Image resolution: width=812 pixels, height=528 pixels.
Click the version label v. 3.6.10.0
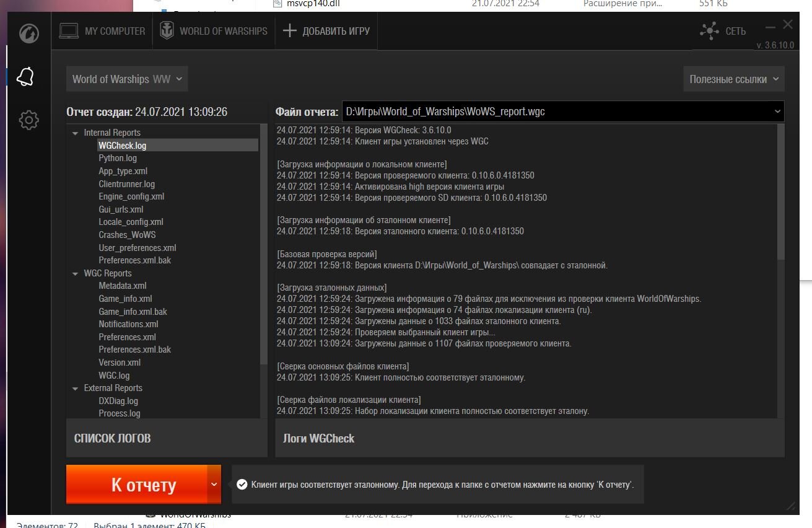[x=775, y=46]
